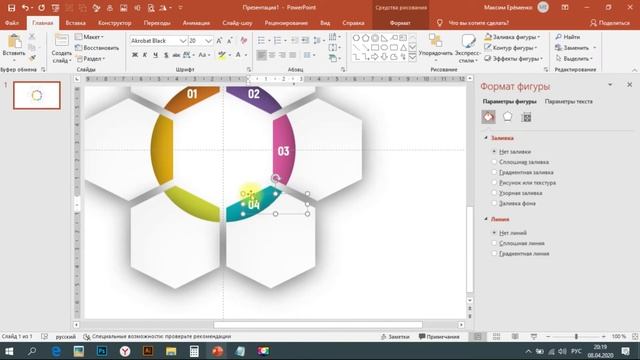Open Windows Start menu
The width and height of the screenshot is (640, 360).
[x=9, y=351]
